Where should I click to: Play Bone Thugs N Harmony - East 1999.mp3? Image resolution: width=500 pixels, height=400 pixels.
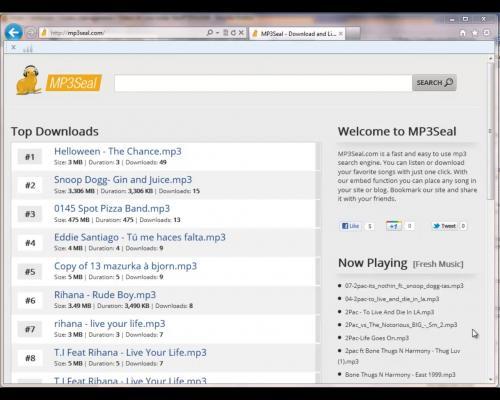point(400,375)
